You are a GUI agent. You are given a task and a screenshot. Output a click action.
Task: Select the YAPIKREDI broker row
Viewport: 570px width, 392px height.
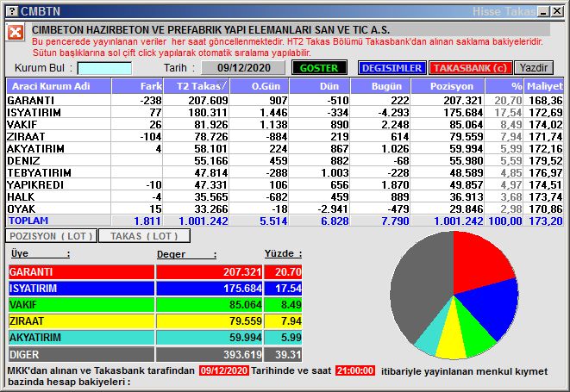(285, 184)
